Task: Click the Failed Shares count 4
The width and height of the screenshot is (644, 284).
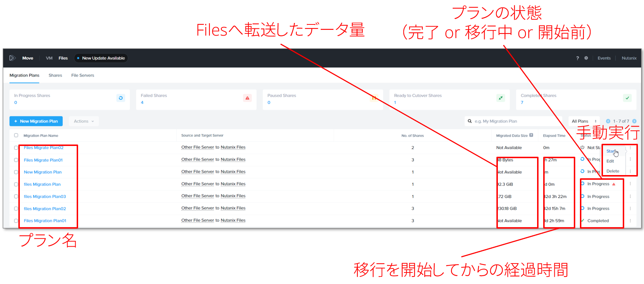Action: pos(142,102)
